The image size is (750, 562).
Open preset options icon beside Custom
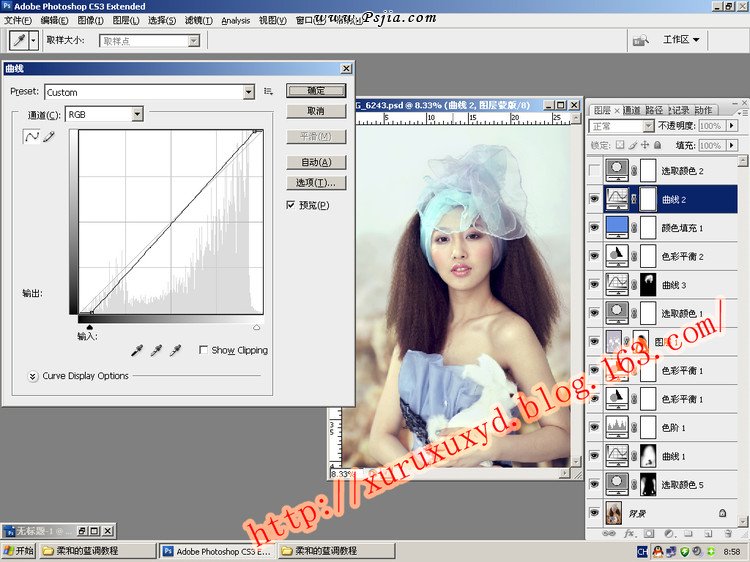coord(268,91)
